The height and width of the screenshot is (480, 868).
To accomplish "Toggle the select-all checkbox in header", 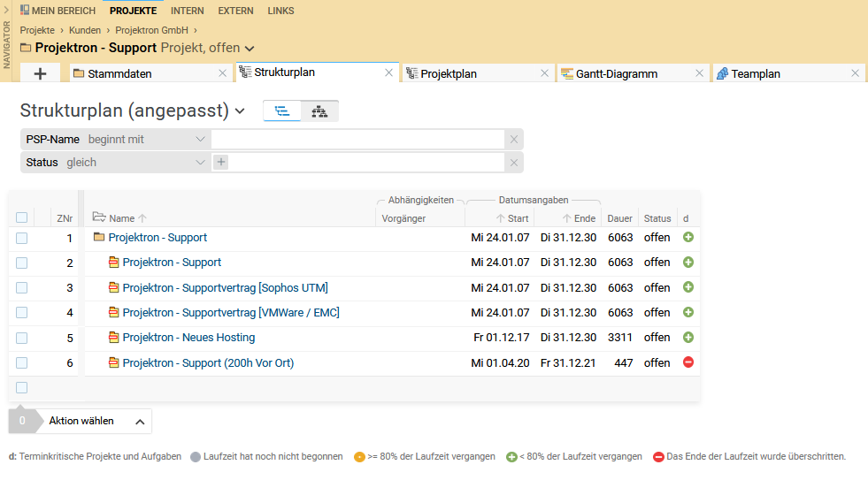I will 21,217.
